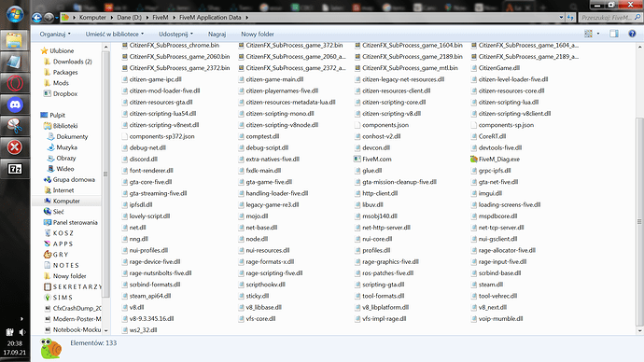Select Mods in the navigation pane
This screenshot has height=362, width=644.
pyautogui.click(x=61, y=83)
